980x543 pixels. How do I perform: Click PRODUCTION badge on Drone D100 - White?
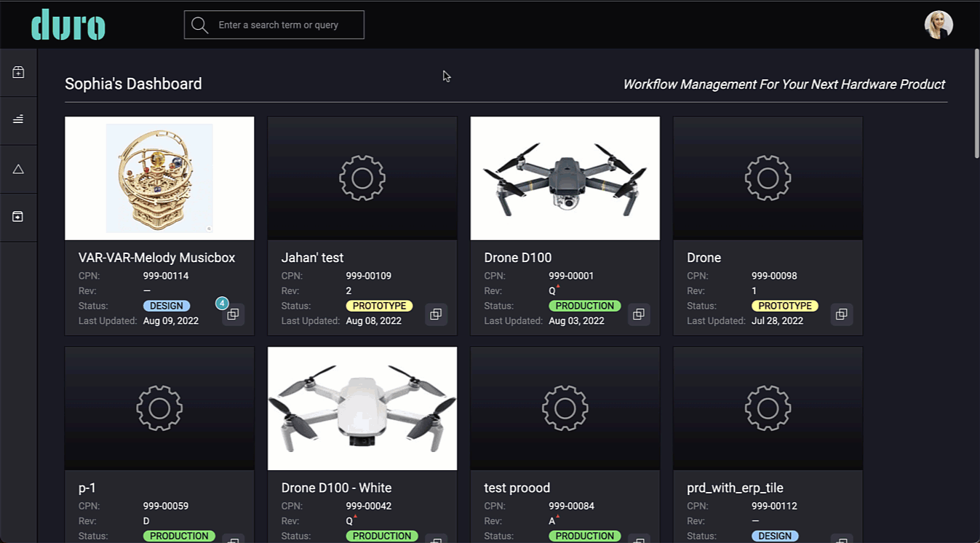[382, 536]
